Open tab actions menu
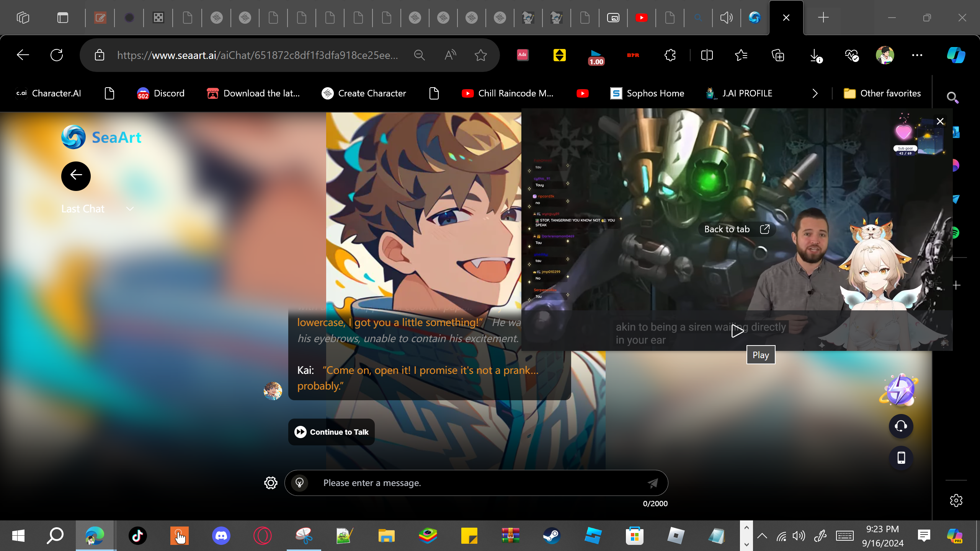The width and height of the screenshot is (980, 551). [x=63, y=18]
